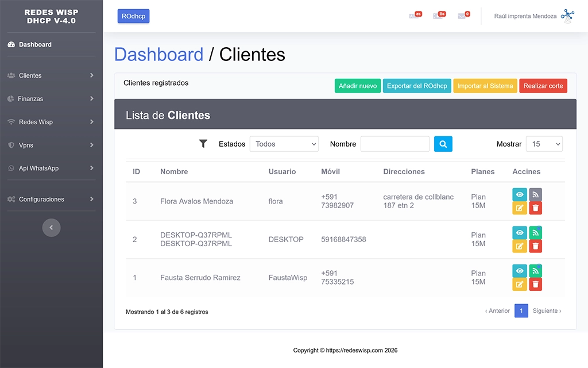The width and height of the screenshot is (588, 368).
Task: Click green RSS icon for Fausta Serrudo
Action: point(535,271)
